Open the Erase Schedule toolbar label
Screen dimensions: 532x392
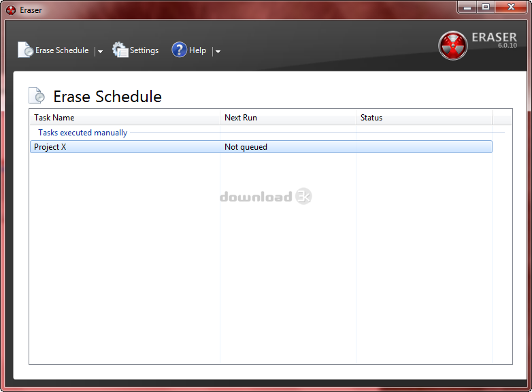point(62,50)
